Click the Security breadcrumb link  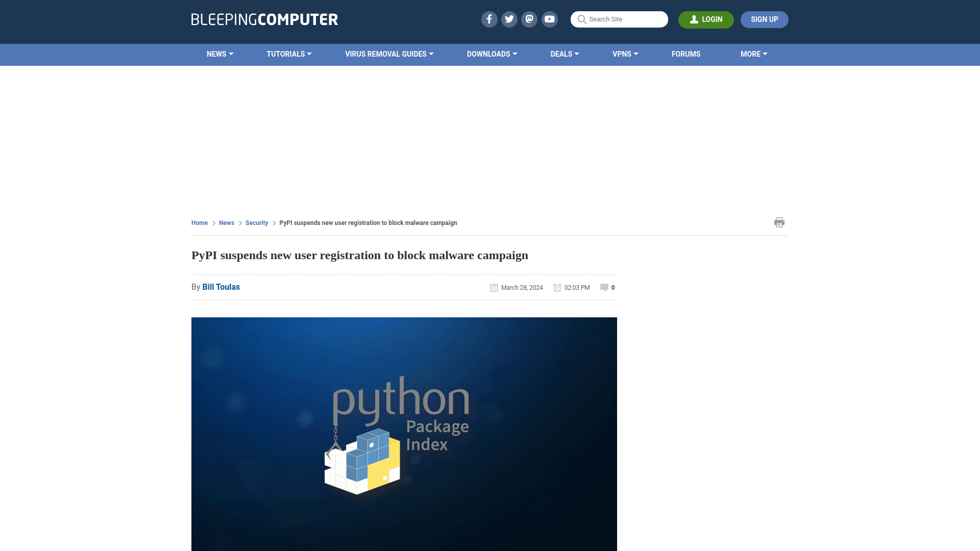click(256, 222)
